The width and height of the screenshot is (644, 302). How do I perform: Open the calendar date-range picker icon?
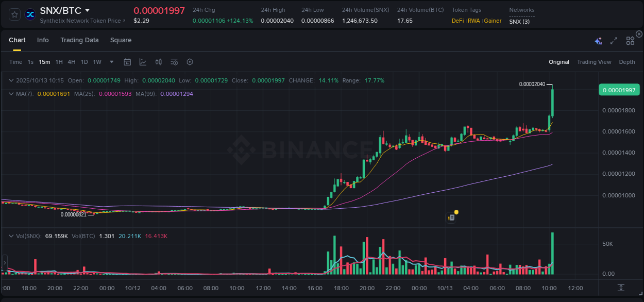(x=127, y=61)
